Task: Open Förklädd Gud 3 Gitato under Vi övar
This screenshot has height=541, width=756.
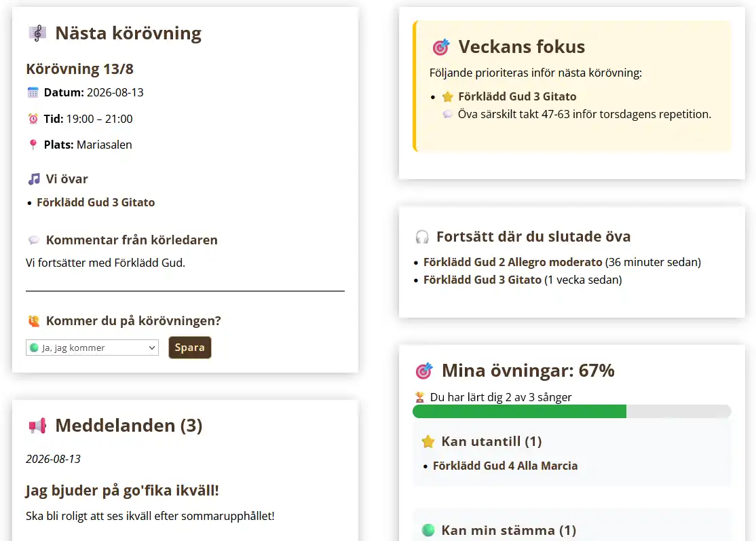Action: pos(96,202)
